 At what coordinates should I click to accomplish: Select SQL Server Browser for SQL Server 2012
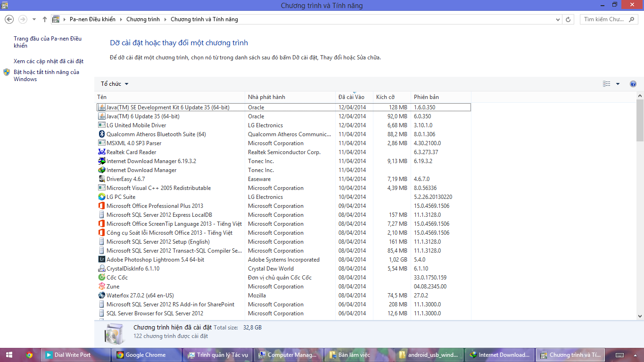284,313
